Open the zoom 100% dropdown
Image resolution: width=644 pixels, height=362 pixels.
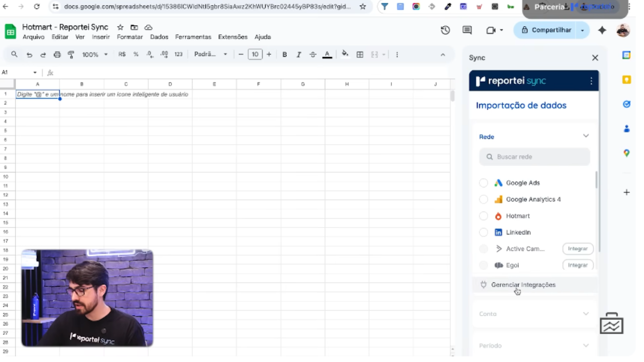point(95,54)
